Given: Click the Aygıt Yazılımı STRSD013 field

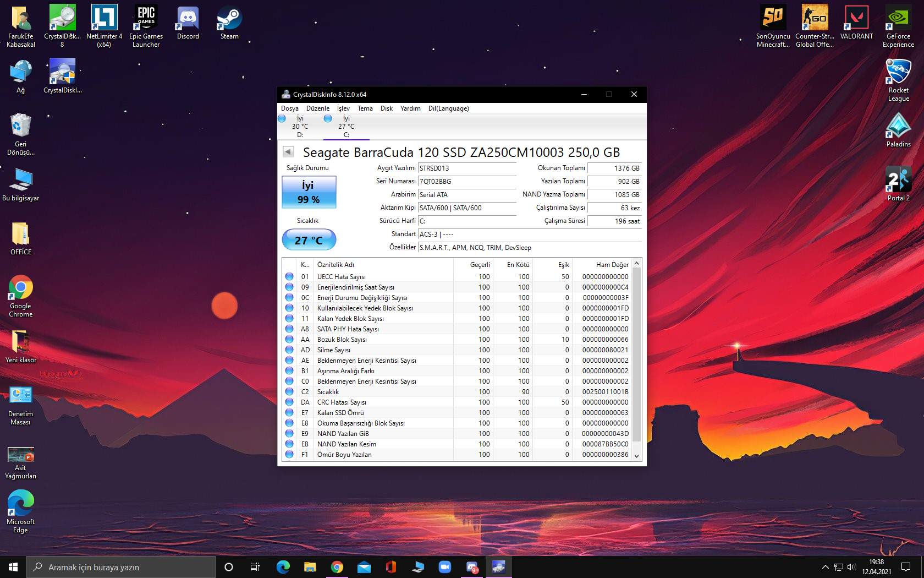Looking at the screenshot, I should 467,168.
